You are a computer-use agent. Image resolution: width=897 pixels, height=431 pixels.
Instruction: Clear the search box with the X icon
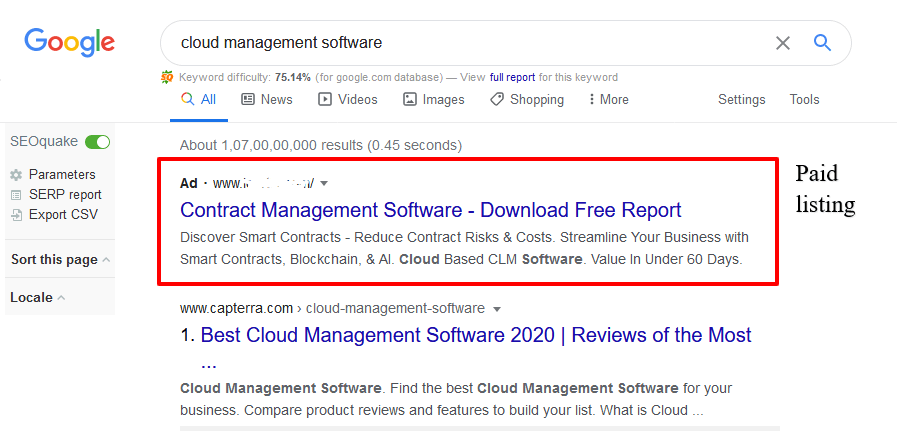(x=783, y=43)
